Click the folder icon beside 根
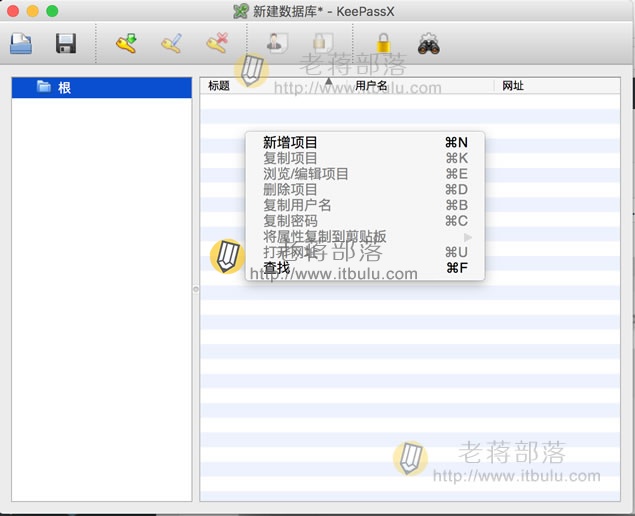The image size is (635, 516). coord(44,86)
